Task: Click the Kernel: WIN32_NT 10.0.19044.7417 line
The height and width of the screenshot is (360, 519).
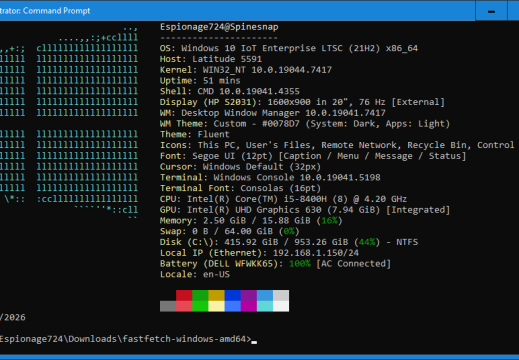Action: click(246, 70)
